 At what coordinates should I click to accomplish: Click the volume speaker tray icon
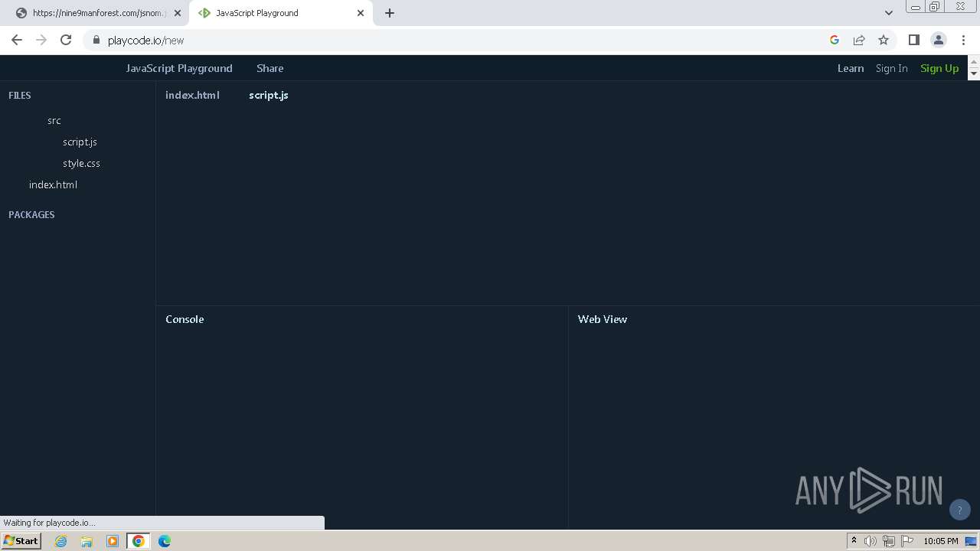point(871,541)
